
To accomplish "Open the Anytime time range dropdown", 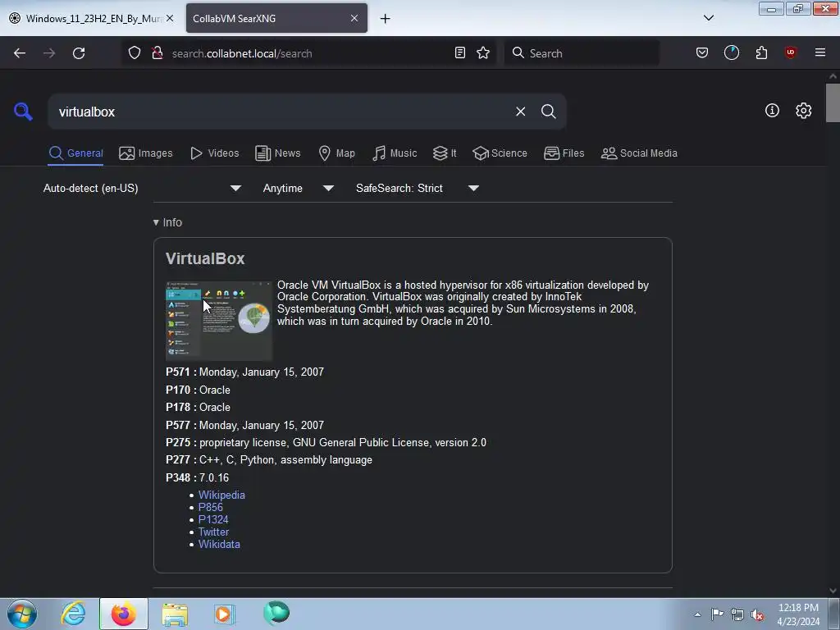I will (x=299, y=188).
